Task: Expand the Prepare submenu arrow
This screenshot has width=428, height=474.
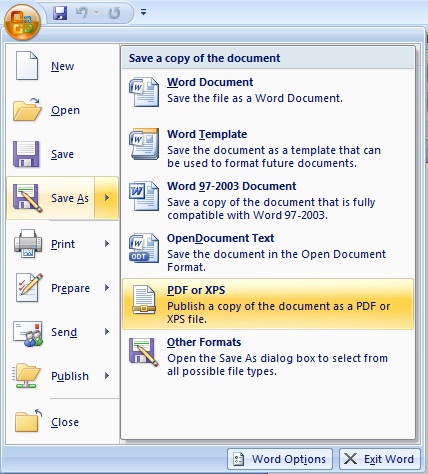Action: [107, 288]
